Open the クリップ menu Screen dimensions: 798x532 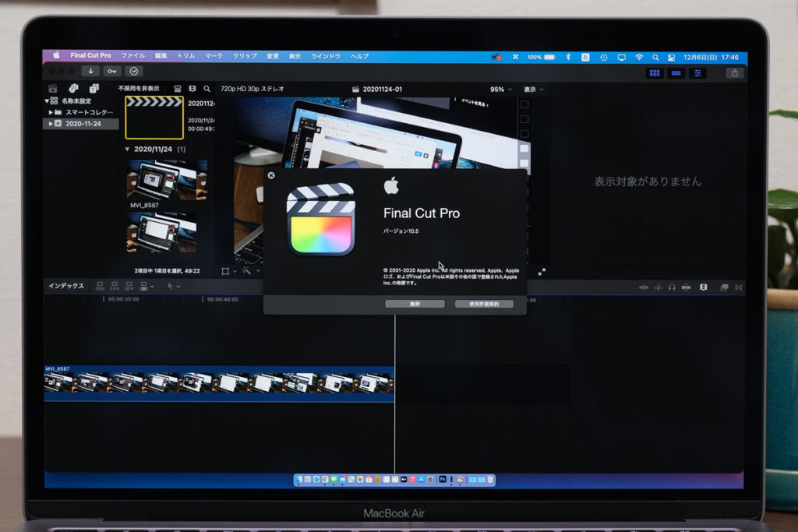(x=245, y=56)
